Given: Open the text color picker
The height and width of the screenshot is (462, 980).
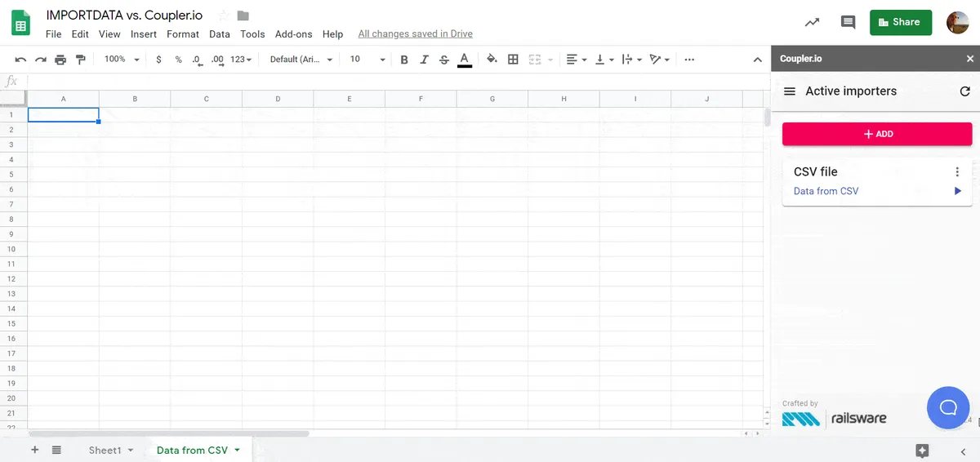Looking at the screenshot, I should coord(464,60).
